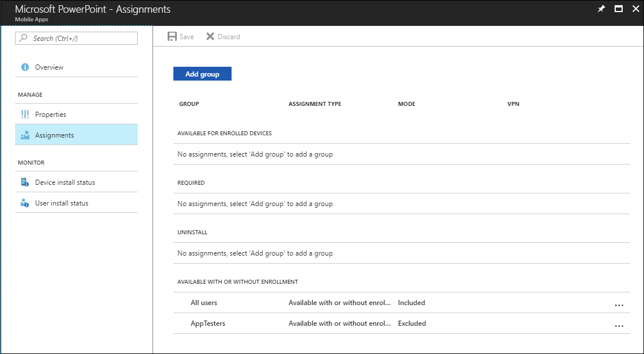Open Device install status
The image size is (644, 354).
77,182
